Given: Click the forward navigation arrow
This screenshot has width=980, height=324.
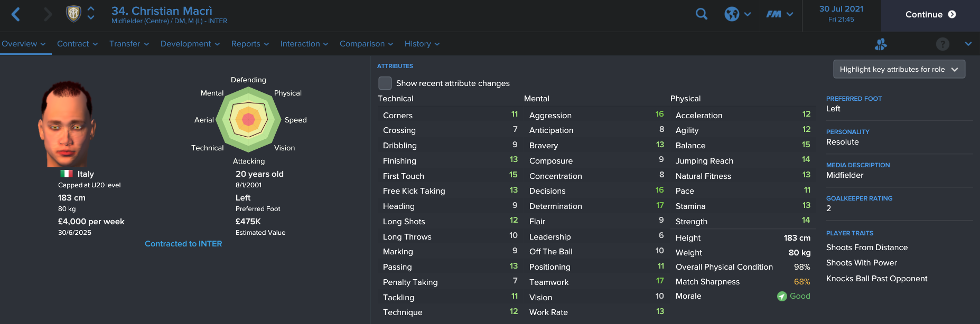Looking at the screenshot, I should [x=48, y=14].
